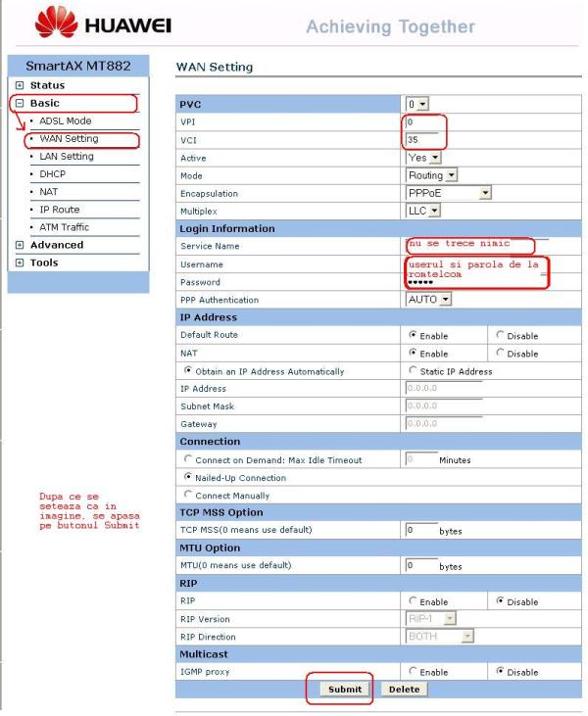The height and width of the screenshot is (716, 588).
Task: Click the IP Address input field
Action: coord(444,388)
